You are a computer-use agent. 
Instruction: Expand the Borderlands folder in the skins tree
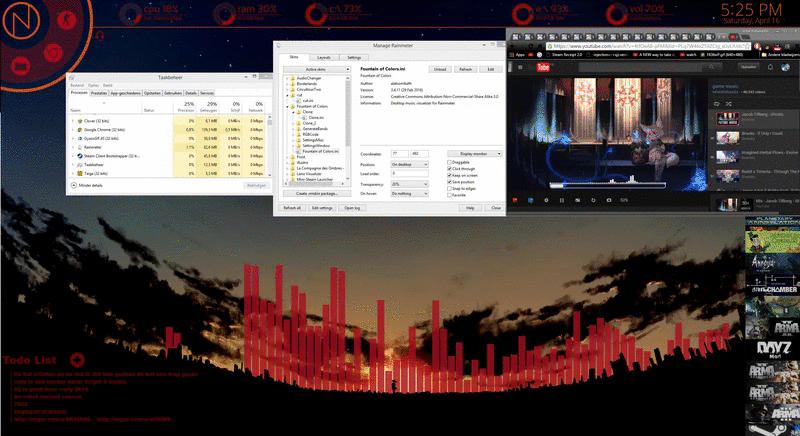point(287,84)
